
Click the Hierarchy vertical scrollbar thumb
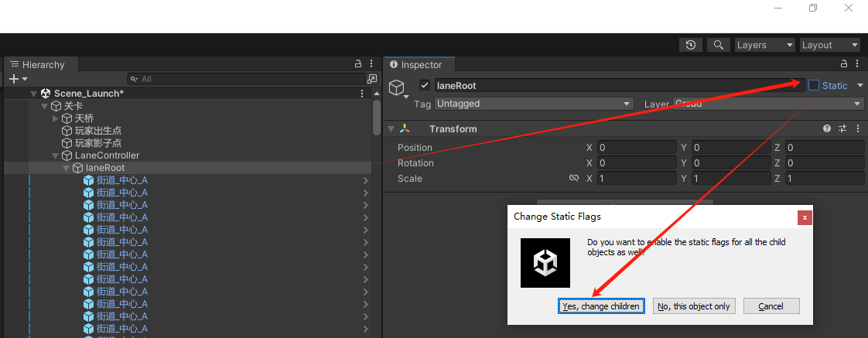(x=377, y=118)
